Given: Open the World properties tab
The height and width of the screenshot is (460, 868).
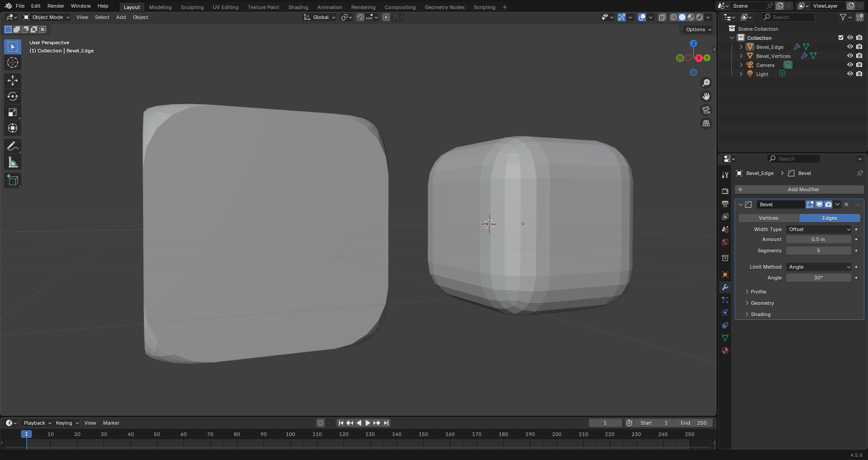Looking at the screenshot, I should (x=725, y=242).
